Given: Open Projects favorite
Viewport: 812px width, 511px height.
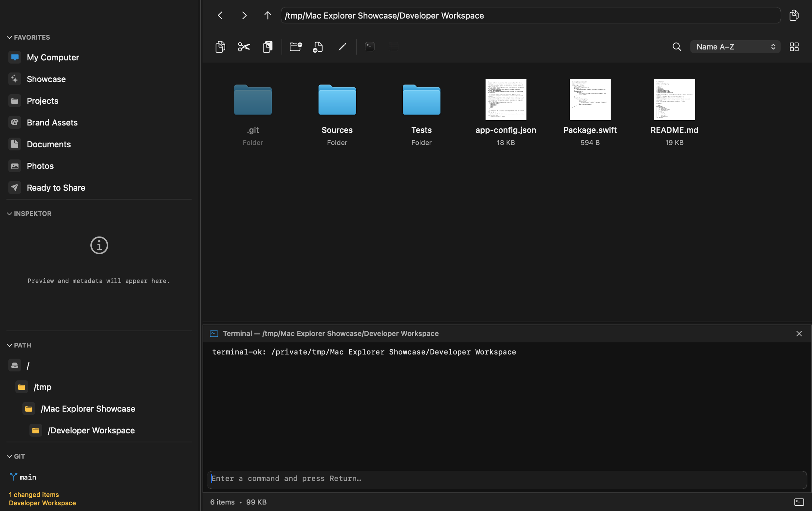Looking at the screenshot, I should (x=99, y=101).
